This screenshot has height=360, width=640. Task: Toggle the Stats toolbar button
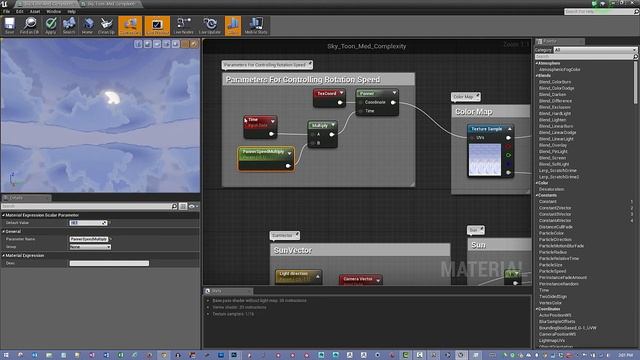coord(233,25)
